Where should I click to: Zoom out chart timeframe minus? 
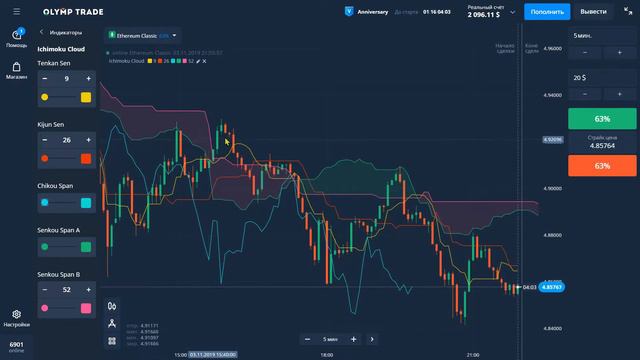click(x=307, y=339)
